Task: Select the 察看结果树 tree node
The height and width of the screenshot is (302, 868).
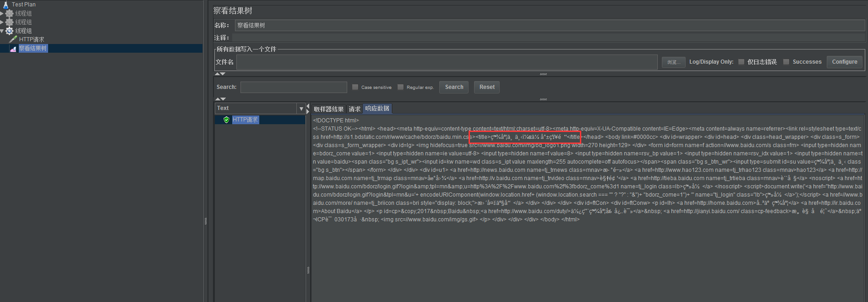Action: click(33, 48)
